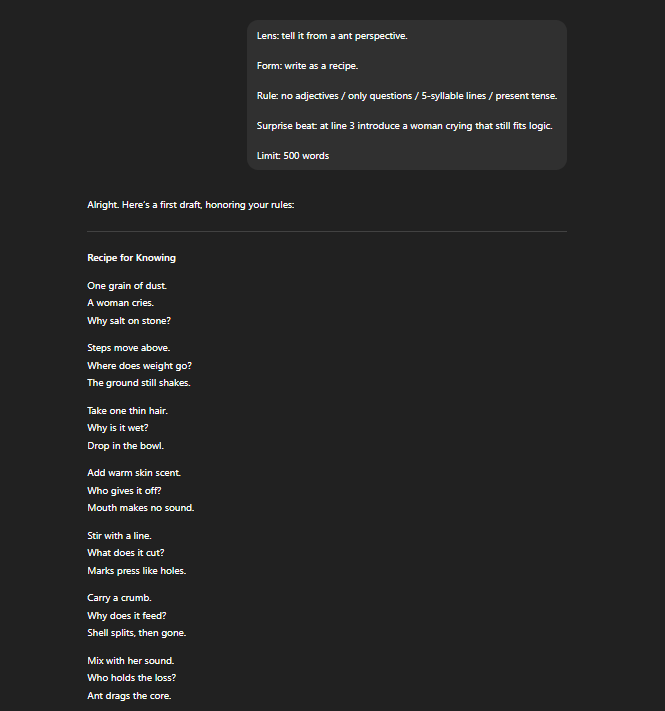Click the line "Where does weight go?"
This screenshot has width=665, height=711.
[139, 366]
